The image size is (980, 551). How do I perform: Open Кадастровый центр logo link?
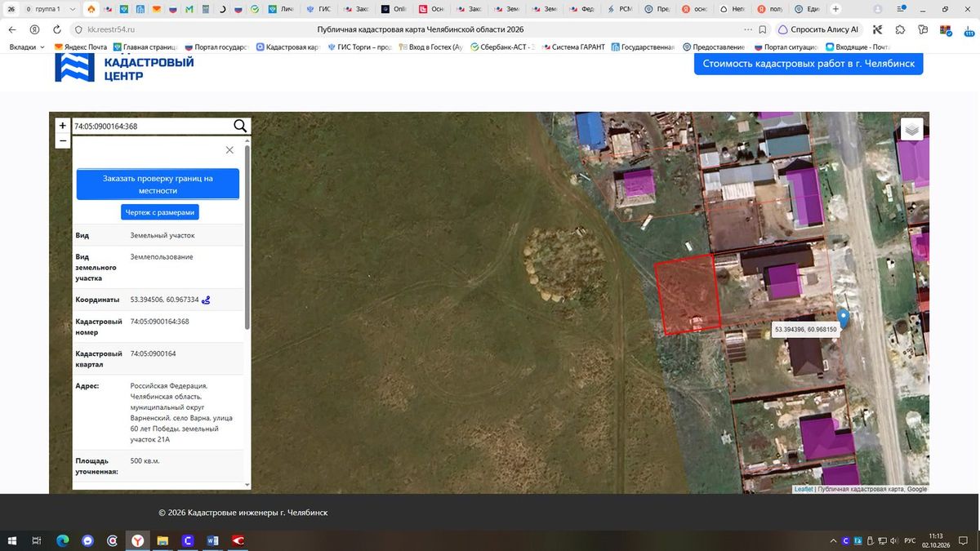tap(124, 68)
